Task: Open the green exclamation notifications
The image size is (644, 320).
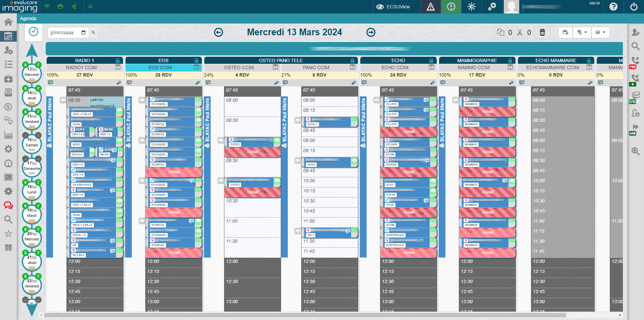Action: pyautogui.click(x=451, y=7)
